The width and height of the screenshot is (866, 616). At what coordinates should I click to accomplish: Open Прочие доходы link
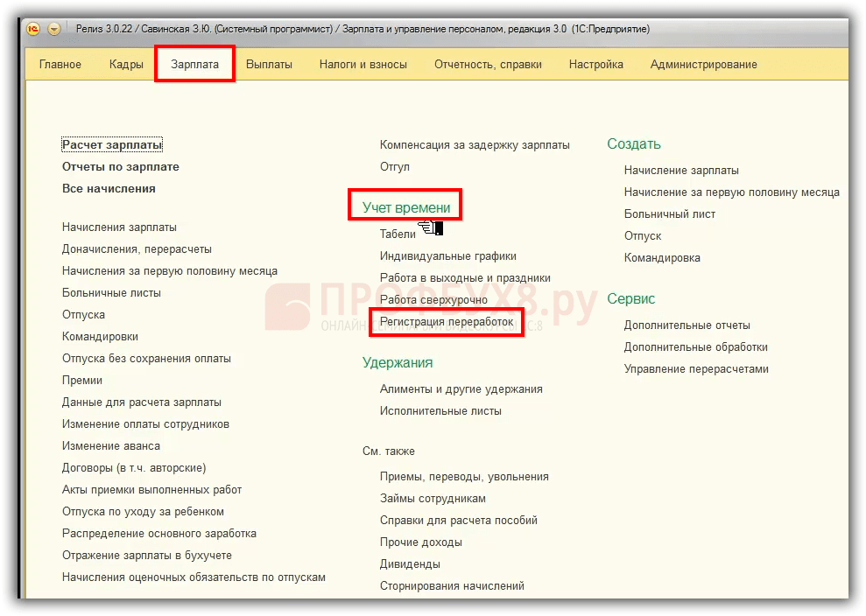point(421,542)
